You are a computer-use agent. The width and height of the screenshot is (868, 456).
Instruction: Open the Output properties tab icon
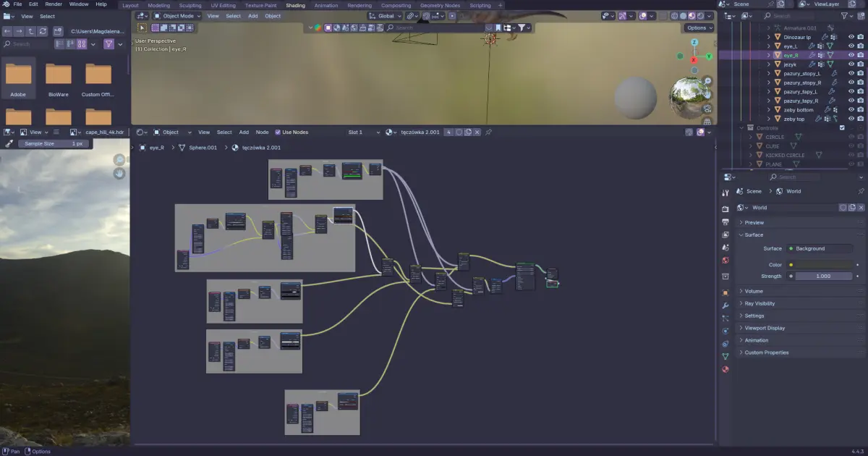726,222
